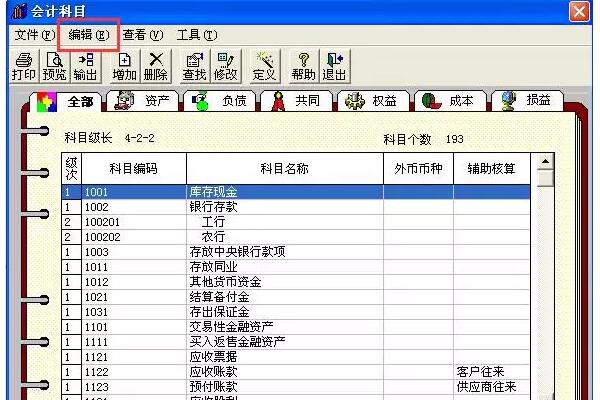Click the 修改 (Modify) toolbar icon

coord(226,66)
